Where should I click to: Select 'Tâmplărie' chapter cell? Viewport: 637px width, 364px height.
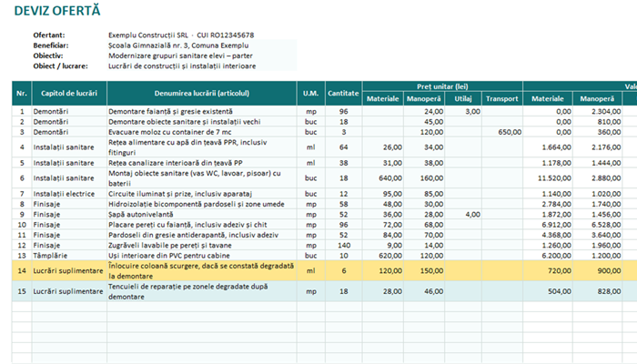(69, 256)
